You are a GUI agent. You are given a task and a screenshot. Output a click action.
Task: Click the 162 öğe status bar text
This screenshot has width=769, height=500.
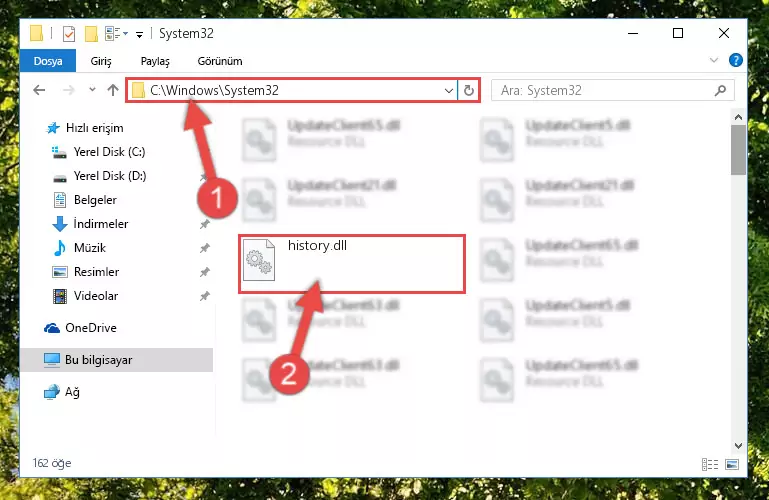click(52, 463)
